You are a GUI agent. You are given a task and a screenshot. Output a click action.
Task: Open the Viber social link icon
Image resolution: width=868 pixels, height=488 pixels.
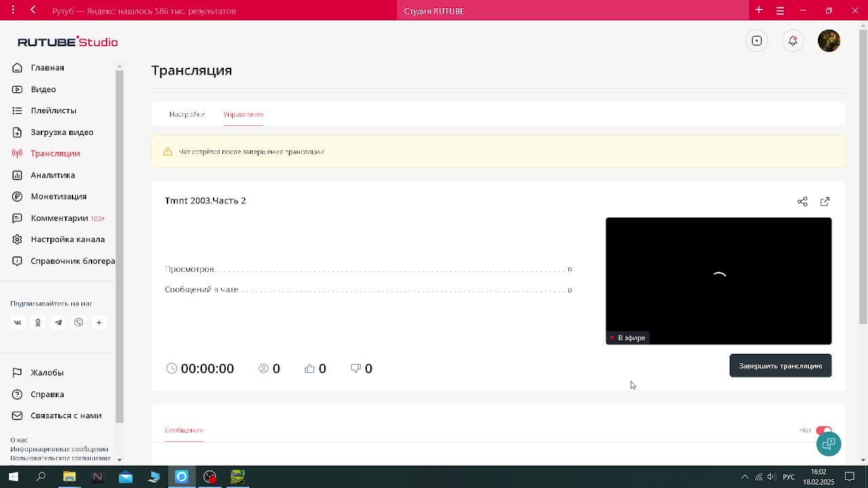pyautogui.click(x=79, y=323)
